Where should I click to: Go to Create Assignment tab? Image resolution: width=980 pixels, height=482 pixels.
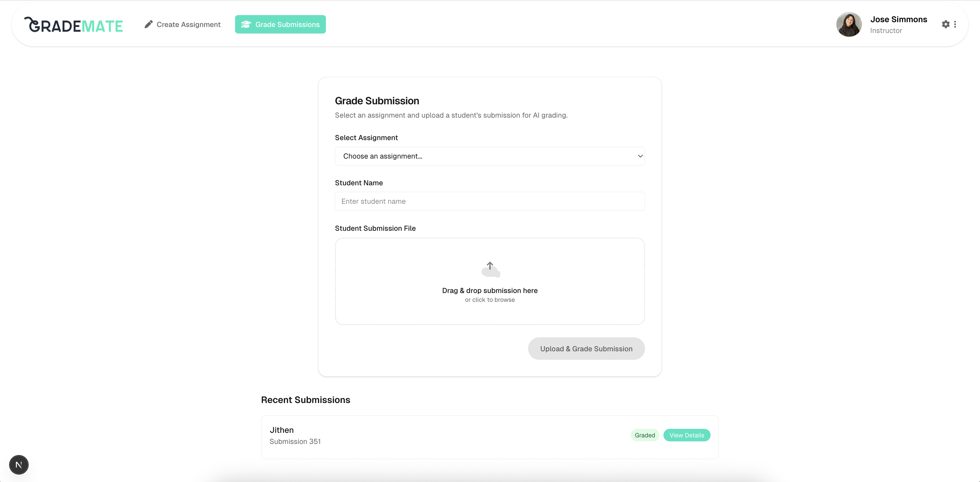183,24
